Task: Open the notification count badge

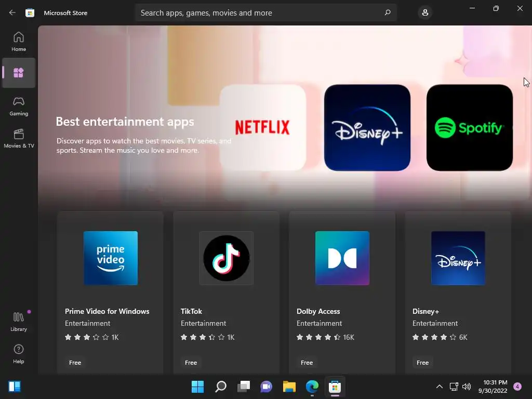Action: [x=517, y=387]
